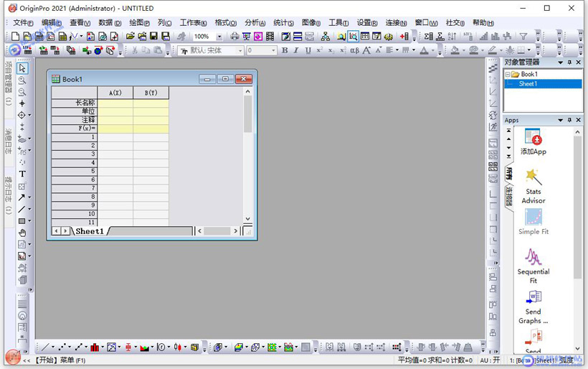Toggle subscript formatting

331,50
